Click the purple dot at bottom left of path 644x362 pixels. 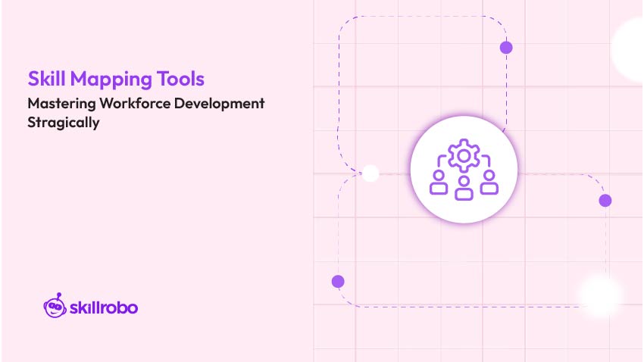[x=338, y=282]
